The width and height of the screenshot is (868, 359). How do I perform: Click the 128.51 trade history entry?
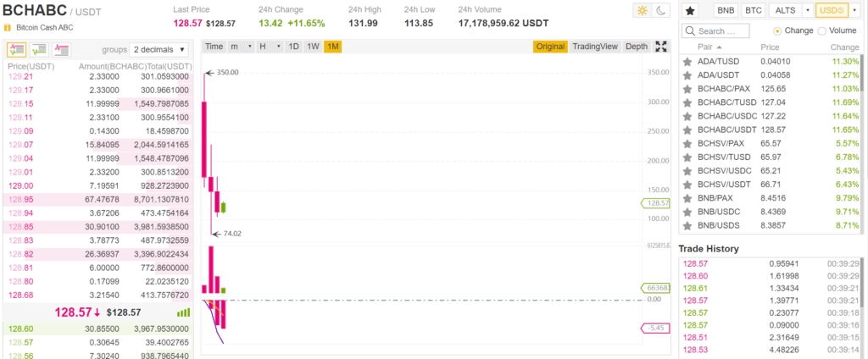pos(771,338)
